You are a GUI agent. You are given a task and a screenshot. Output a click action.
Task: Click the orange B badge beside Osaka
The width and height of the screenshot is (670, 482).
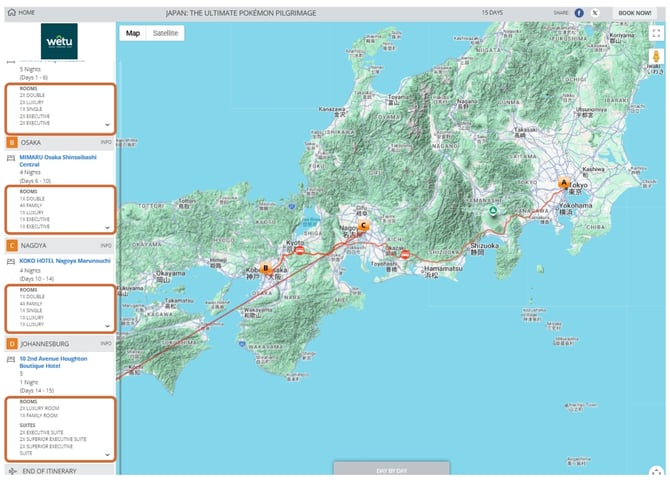[x=12, y=142]
